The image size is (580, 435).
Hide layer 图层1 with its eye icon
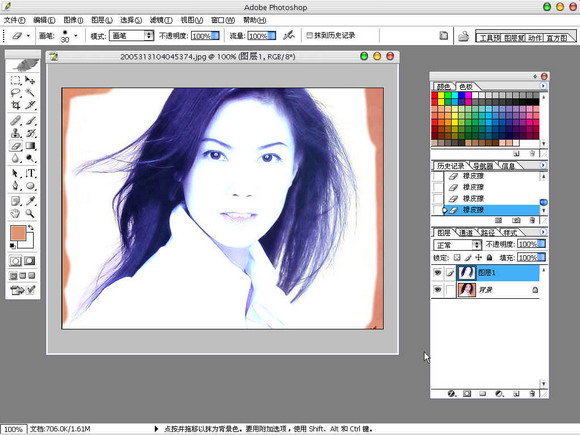438,273
